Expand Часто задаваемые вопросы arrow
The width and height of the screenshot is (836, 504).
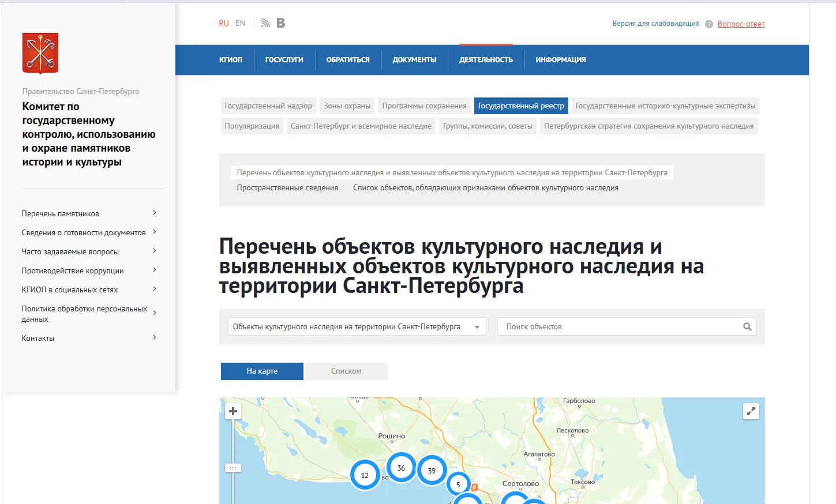click(x=155, y=251)
